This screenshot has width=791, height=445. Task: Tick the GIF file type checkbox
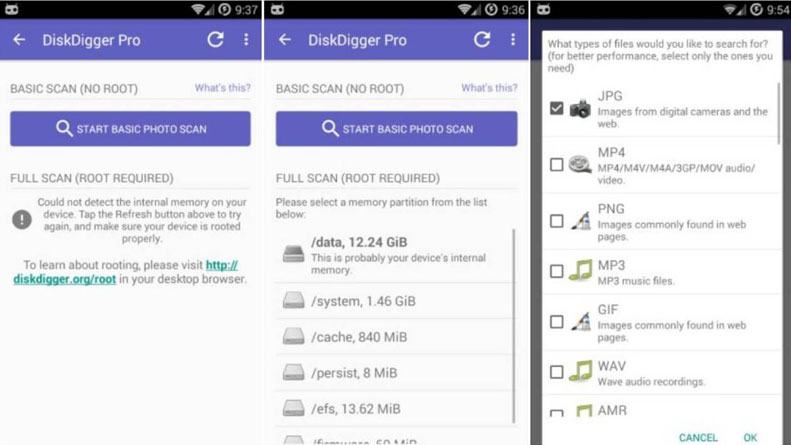point(557,322)
